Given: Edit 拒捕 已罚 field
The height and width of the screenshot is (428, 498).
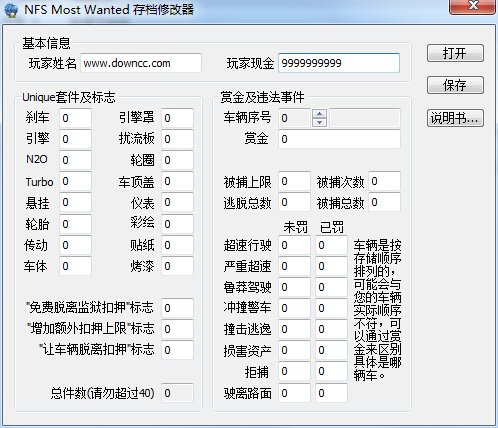Looking at the screenshot, I should click(331, 371).
